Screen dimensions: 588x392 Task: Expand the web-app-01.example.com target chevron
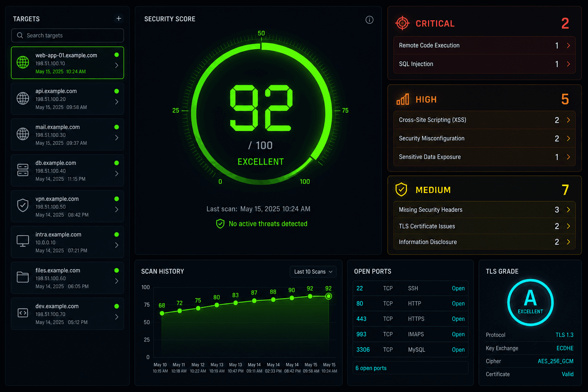pyautogui.click(x=117, y=65)
